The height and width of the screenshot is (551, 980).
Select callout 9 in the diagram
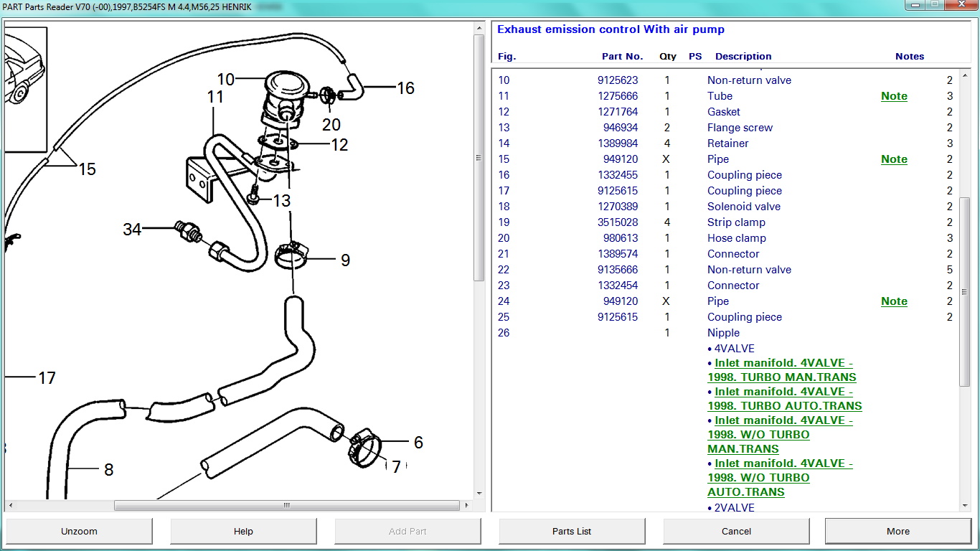[x=345, y=260]
